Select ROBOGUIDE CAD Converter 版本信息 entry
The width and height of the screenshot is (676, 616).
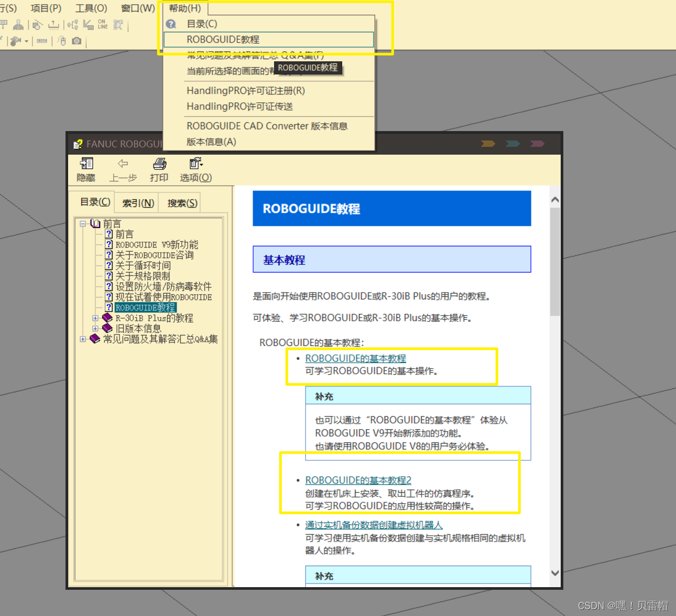[269, 126]
